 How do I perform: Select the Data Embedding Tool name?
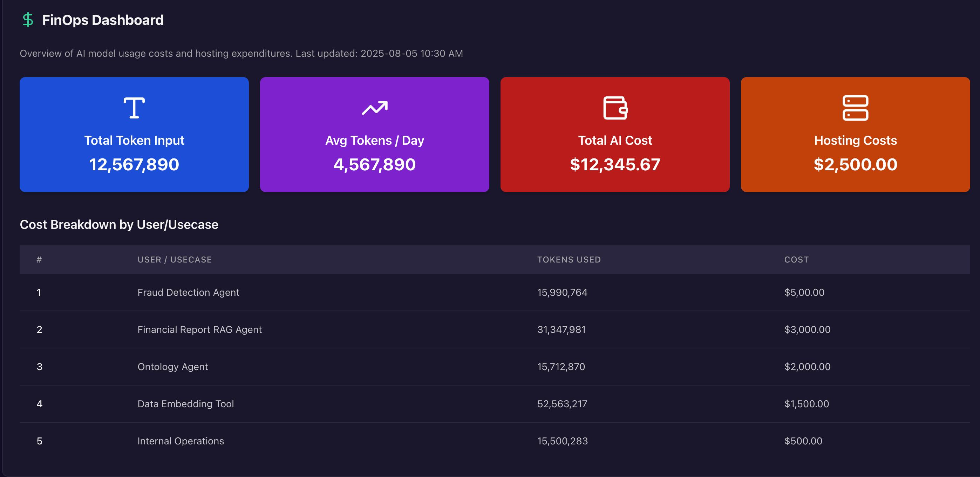pyautogui.click(x=186, y=404)
